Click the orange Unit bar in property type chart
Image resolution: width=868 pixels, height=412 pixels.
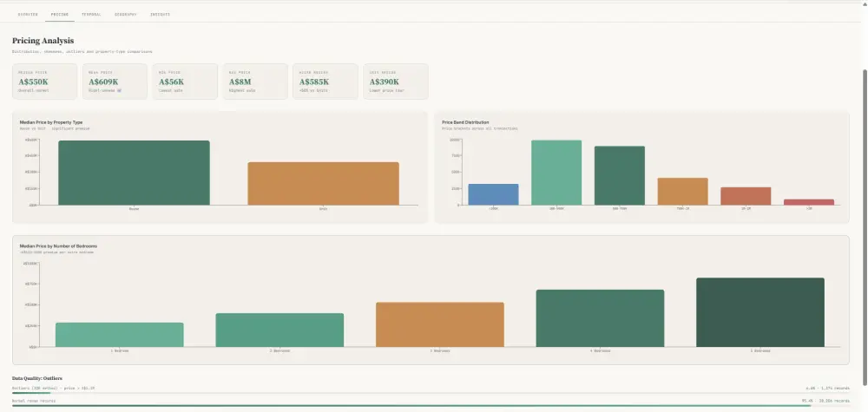323,184
